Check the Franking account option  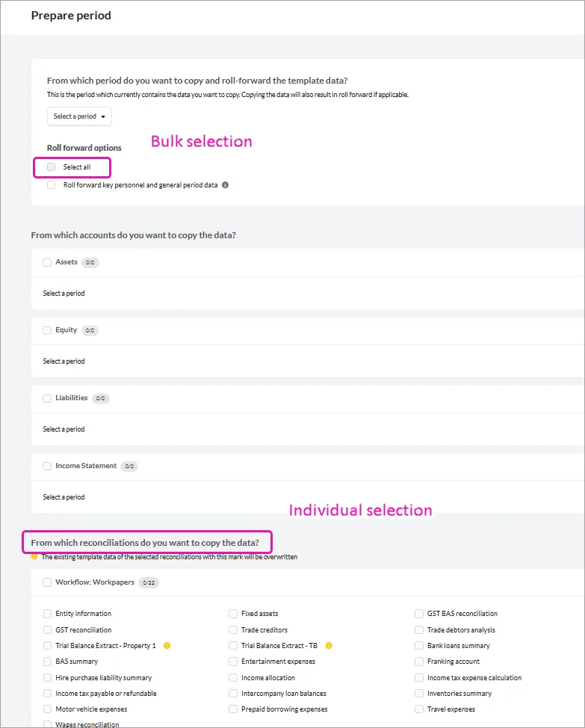419,661
